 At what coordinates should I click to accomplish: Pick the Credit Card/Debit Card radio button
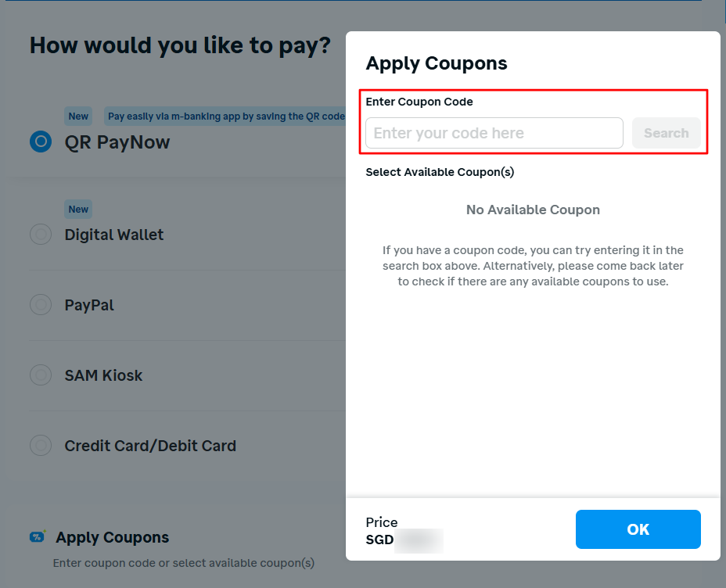[x=41, y=446]
